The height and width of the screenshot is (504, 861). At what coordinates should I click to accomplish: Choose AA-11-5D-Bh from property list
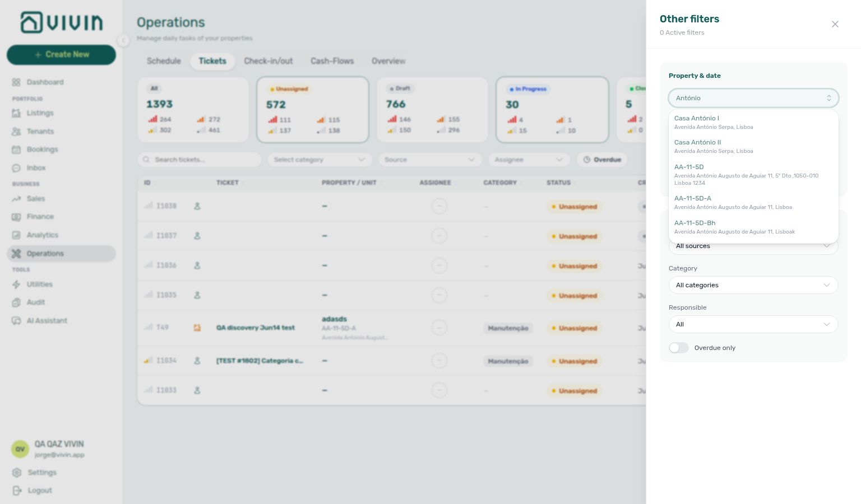[x=753, y=227]
